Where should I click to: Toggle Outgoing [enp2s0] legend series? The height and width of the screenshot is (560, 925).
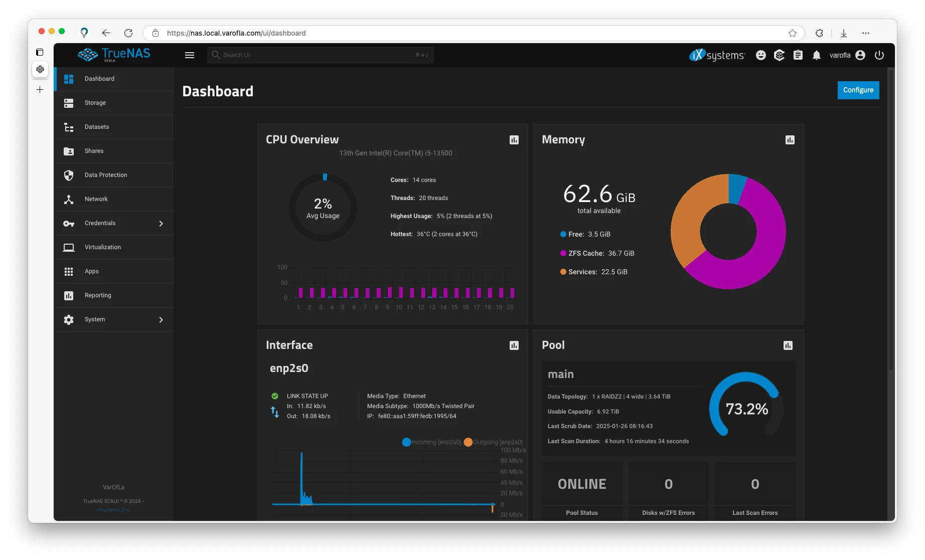coord(494,442)
